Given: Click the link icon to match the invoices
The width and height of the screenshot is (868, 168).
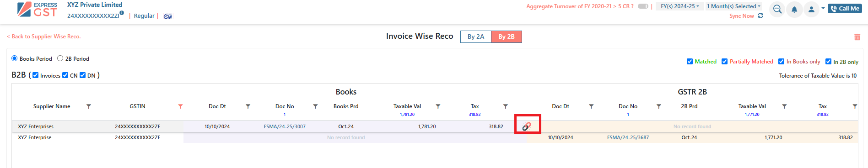Looking at the screenshot, I should 527,126.
